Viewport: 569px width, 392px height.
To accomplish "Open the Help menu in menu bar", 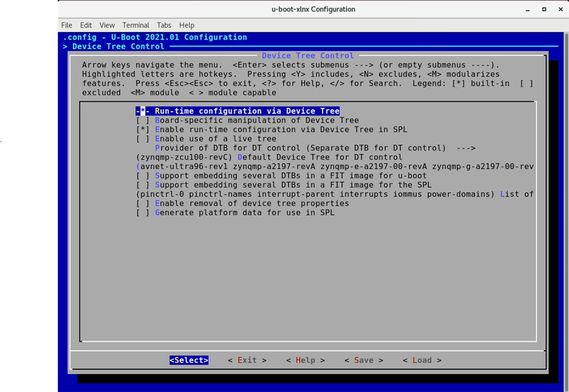I will tap(186, 25).
